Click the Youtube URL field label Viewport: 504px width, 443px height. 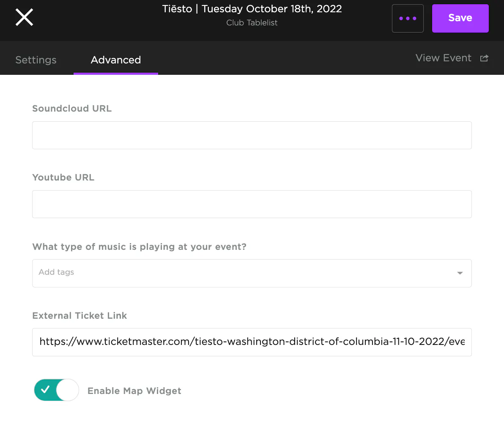coord(63,178)
